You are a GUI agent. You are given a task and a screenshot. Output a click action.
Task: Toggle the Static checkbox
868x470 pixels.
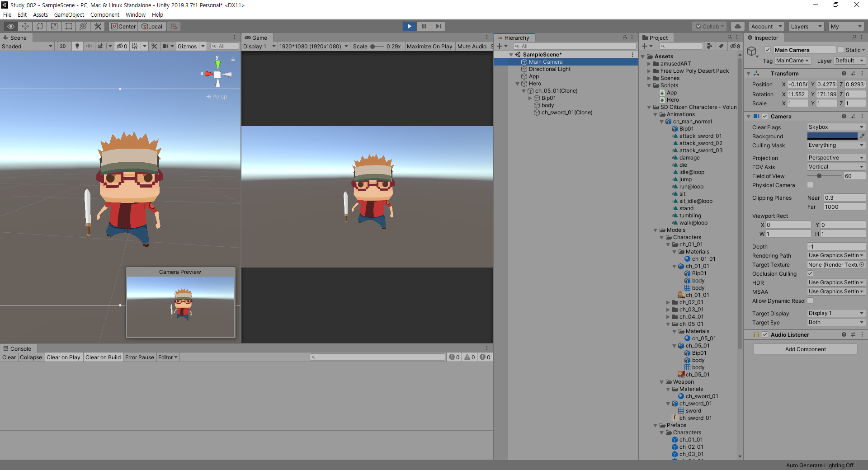(x=841, y=50)
